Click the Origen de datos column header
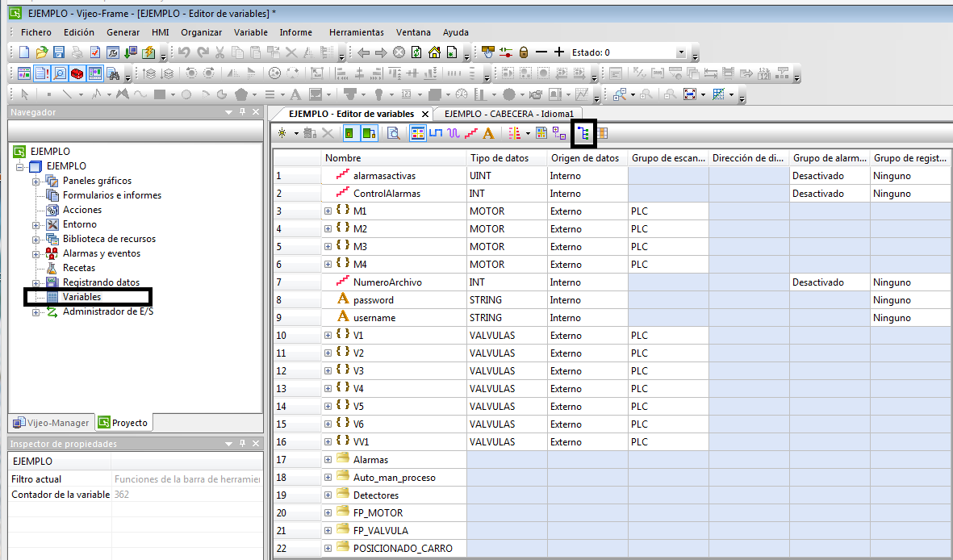Screen dimensions: 953x560 pyautogui.click(x=587, y=157)
